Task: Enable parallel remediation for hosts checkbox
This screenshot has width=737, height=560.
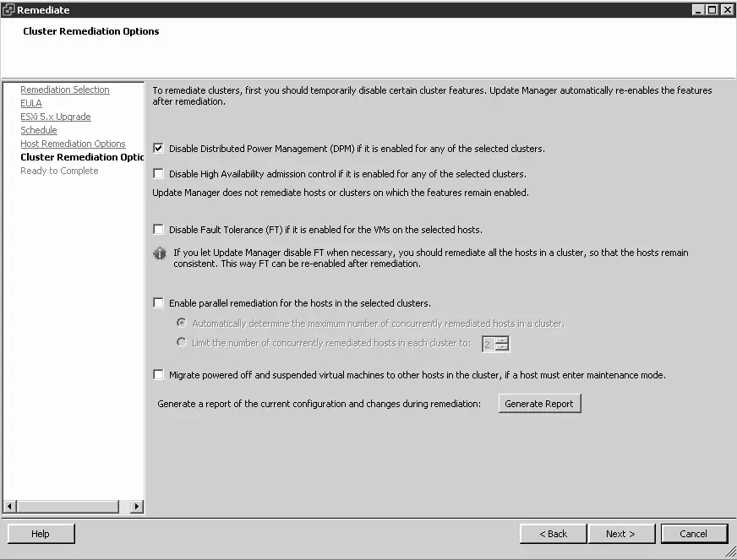Action: (158, 303)
